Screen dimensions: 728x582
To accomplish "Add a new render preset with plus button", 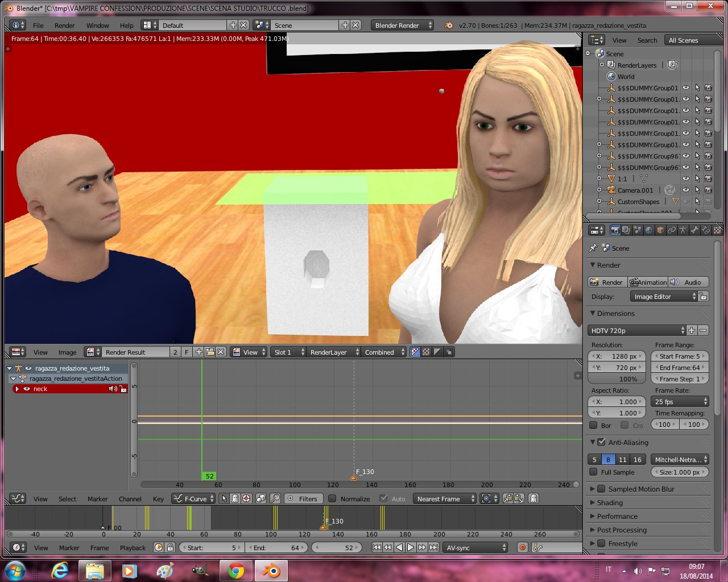I will (x=692, y=330).
